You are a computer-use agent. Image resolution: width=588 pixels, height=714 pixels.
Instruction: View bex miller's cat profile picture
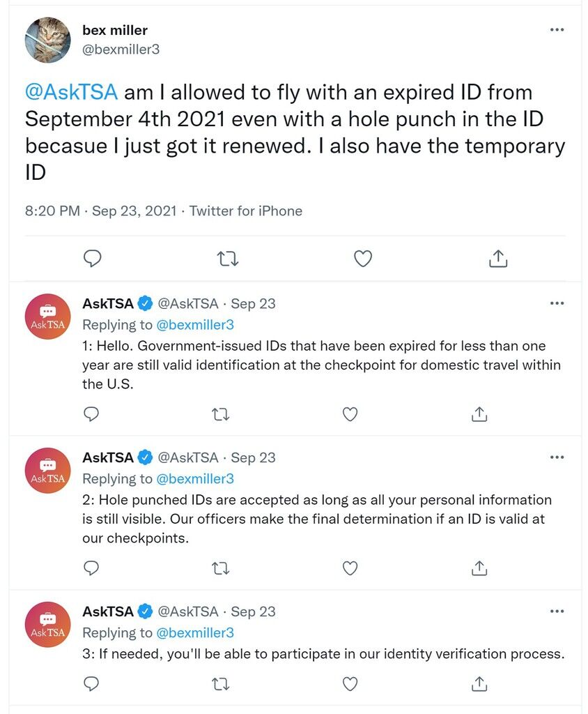pos(48,40)
